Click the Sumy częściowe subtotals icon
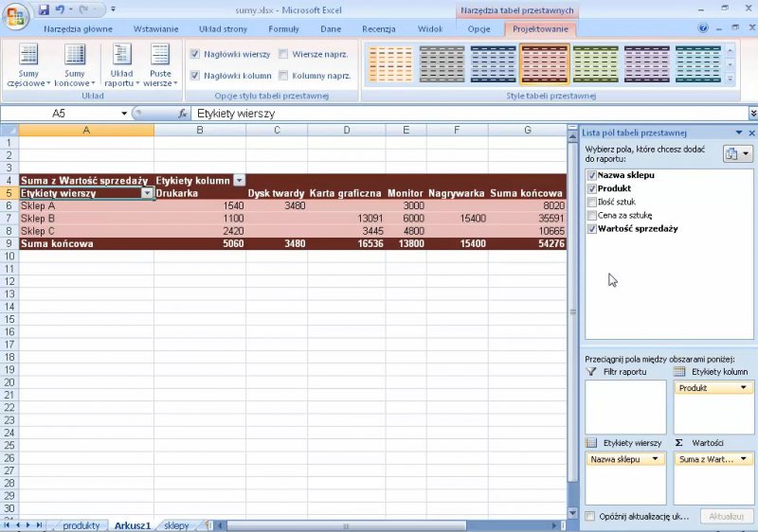Image resolution: width=758 pixels, height=532 pixels. (x=28, y=55)
